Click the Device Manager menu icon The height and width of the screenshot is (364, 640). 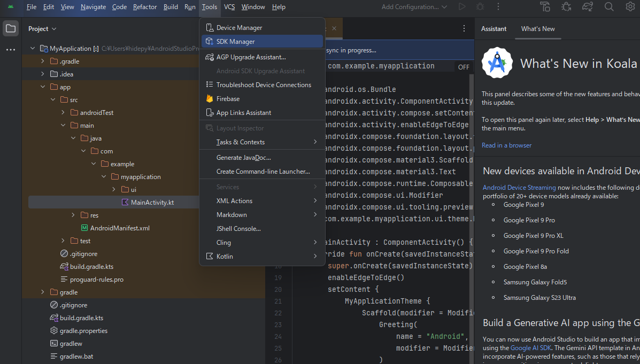click(x=210, y=28)
